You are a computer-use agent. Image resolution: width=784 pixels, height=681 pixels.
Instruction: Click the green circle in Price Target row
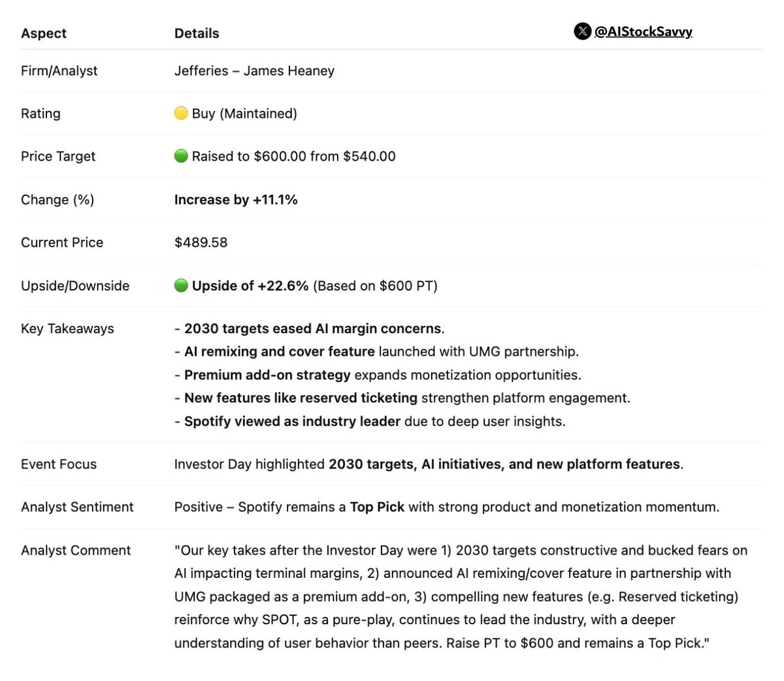click(181, 156)
